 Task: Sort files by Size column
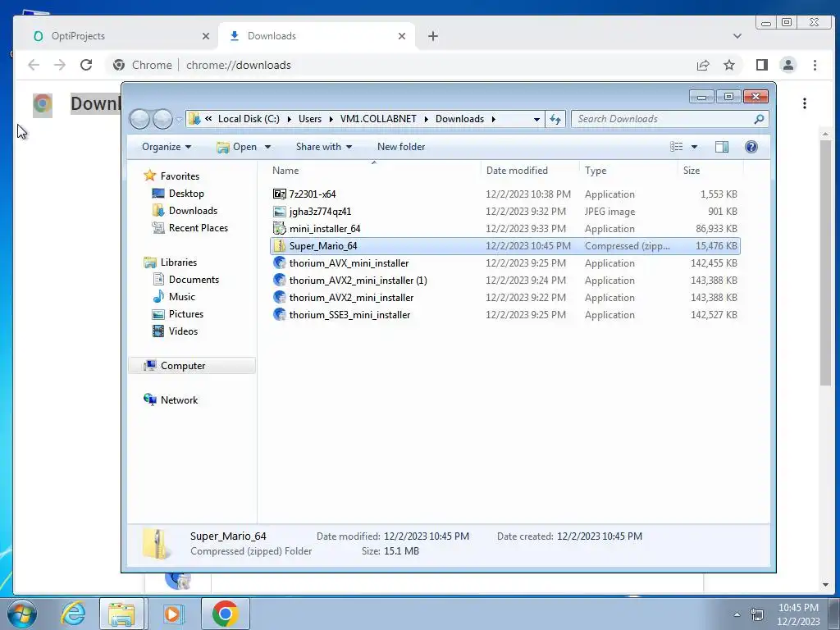[710, 171]
